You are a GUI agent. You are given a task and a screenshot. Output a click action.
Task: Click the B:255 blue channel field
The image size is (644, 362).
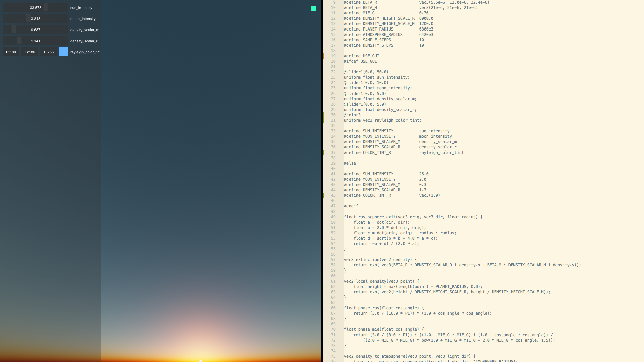(x=49, y=52)
